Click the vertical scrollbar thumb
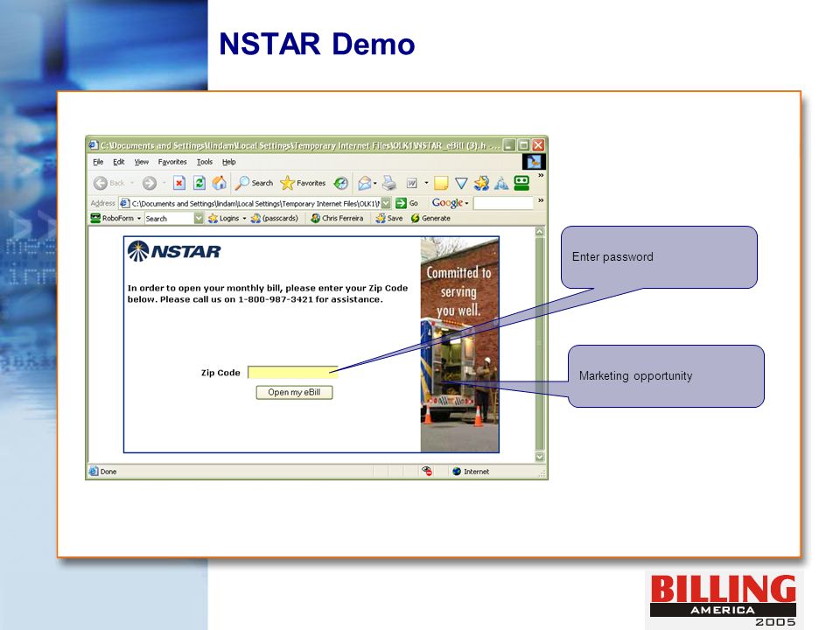The height and width of the screenshot is (630, 840). (540, 343)
